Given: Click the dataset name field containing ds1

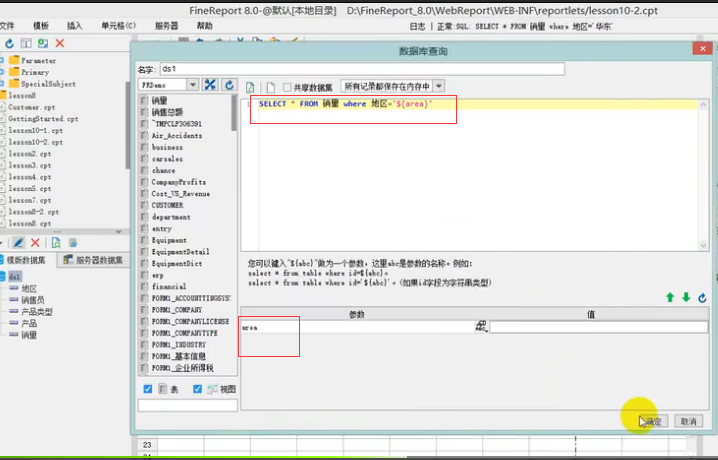Looking at the screenshot, I should [x=362, y=69].
